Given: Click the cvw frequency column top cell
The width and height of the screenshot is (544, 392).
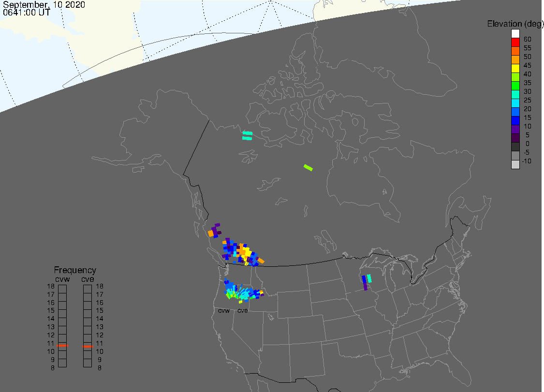Looking at the screenshot, I should [62, 289].
